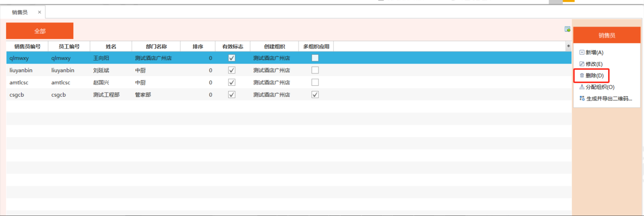Image resolution: width=644 pixels, height=216 pixels.
Task: Click the 删除(D) trash icon
Action: 582,76
